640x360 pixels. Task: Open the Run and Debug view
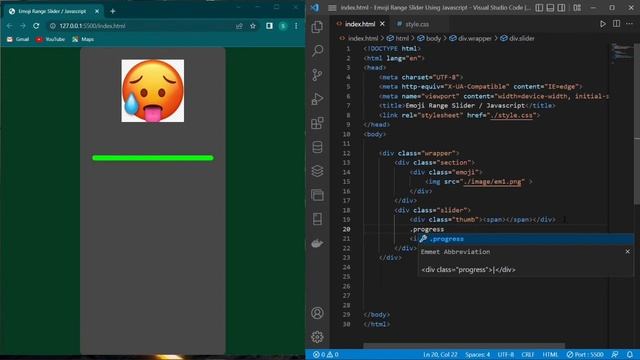[318, 99]
